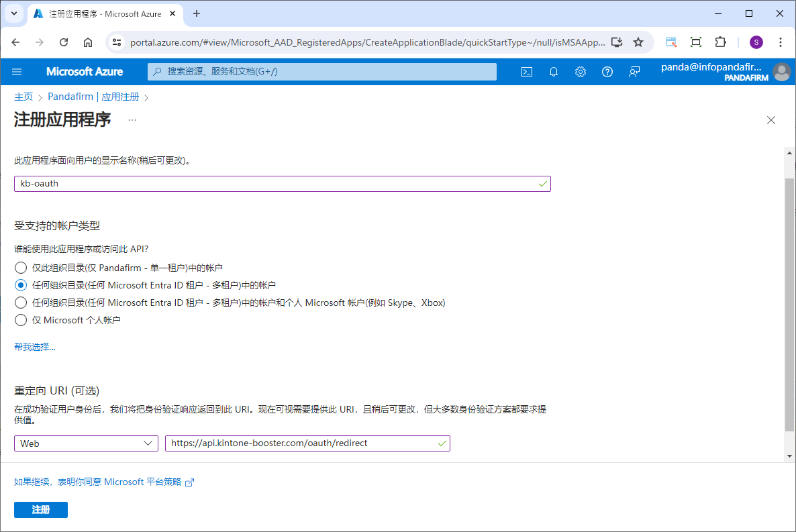The width and height of the screenshot is (796, 532).
Task: Expand the Web platform type dropdown
Action: tap(86, 443)
